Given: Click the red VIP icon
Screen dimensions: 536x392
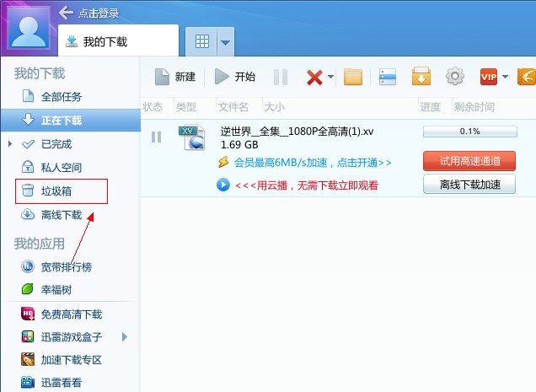Looking at the screenshot, I should pos(489,77).
